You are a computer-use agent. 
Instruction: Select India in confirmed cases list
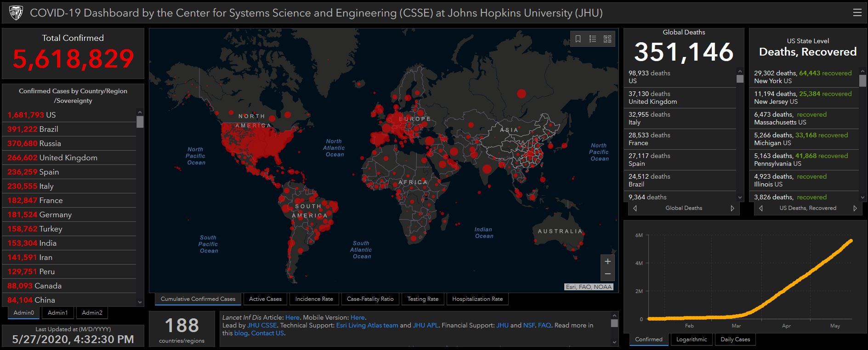(69, 243)
